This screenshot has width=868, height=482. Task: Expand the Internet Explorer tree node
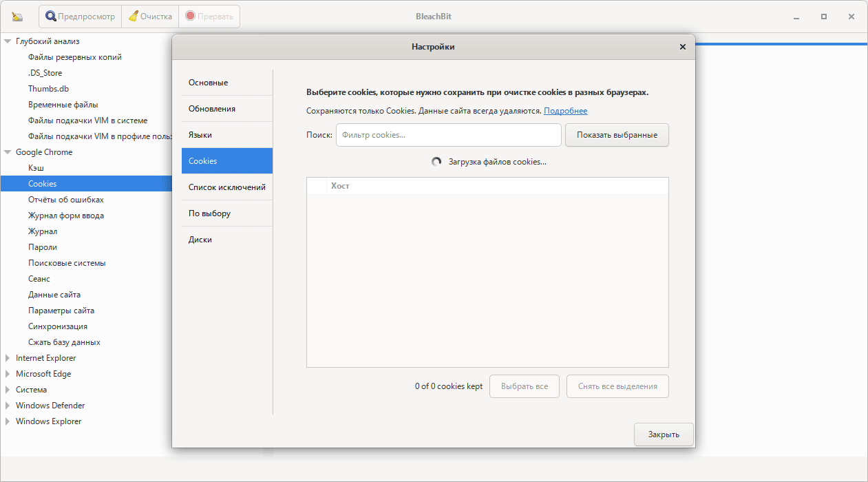[x=7, y=357]
